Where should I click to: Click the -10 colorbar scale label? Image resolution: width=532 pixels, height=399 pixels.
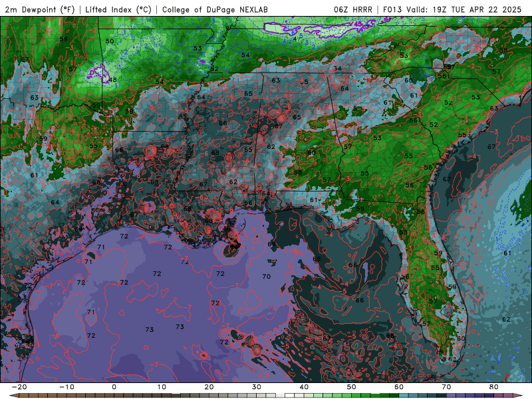(x=66, y=387)
